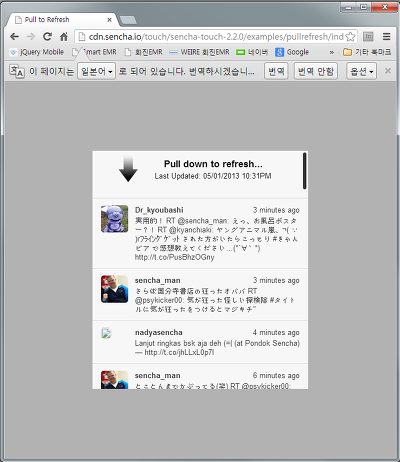Click Dr_kyoubashi's '3 minutes ago' timestamp

pyautogui.click(x=276, y=210)
